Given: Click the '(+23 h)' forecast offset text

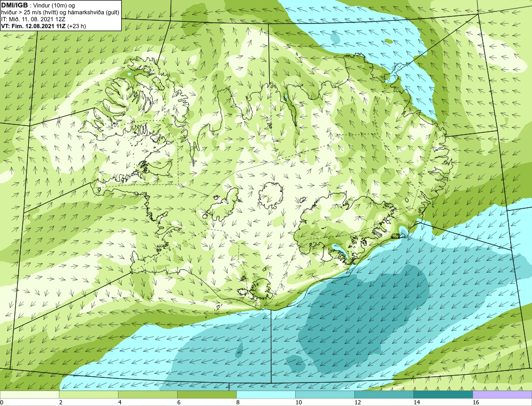Looking at the screenshot, I should pos(77,26).
